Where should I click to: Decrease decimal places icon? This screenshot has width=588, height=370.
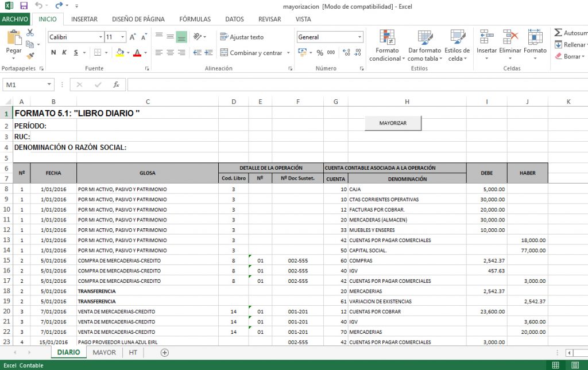358,52
